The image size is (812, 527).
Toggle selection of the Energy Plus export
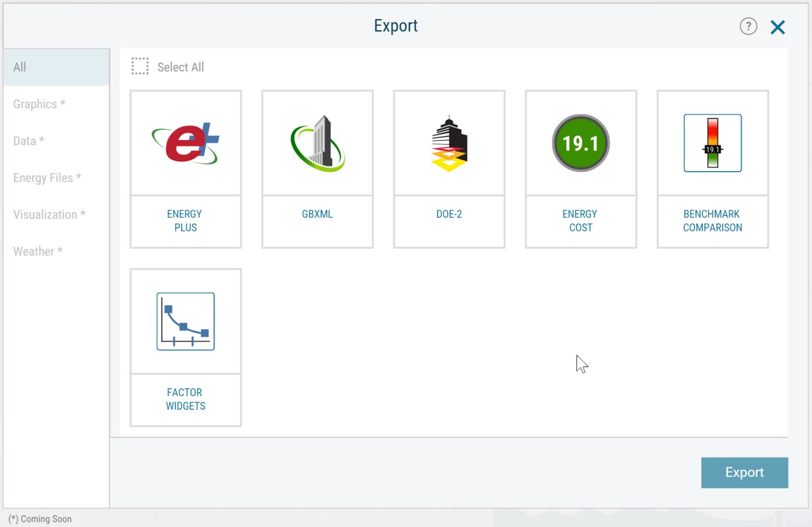click(x=185, y=170)
